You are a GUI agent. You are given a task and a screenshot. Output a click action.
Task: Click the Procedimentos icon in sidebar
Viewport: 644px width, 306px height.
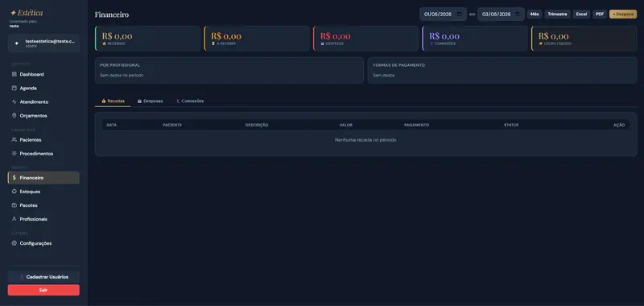point(14,154)
